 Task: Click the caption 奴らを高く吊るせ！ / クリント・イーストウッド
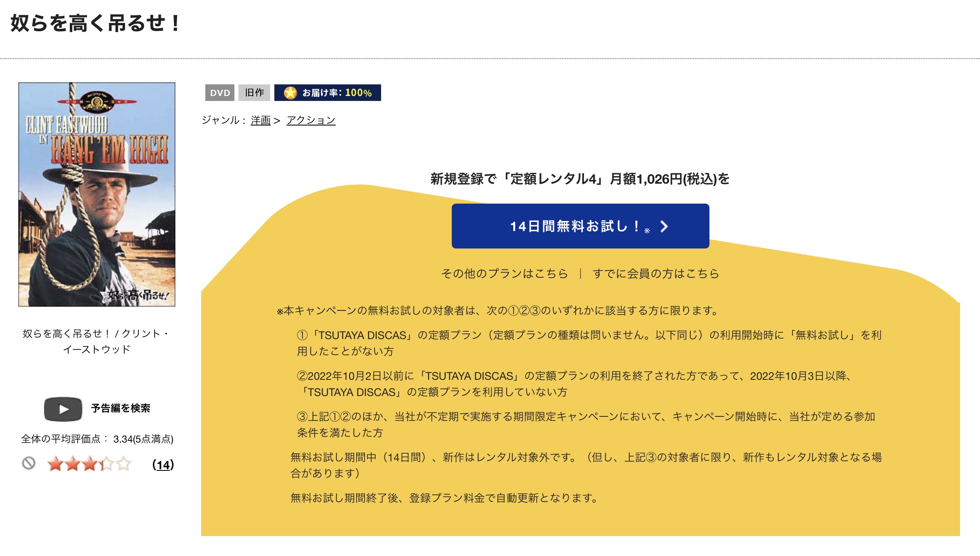click(x=96, y=342)
